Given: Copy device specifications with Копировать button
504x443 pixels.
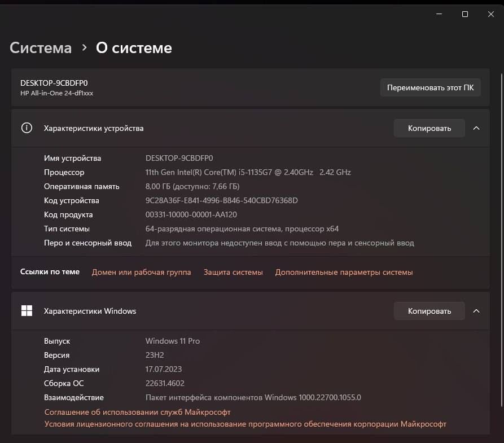Looking at the screenshot, I should [430, 128].
